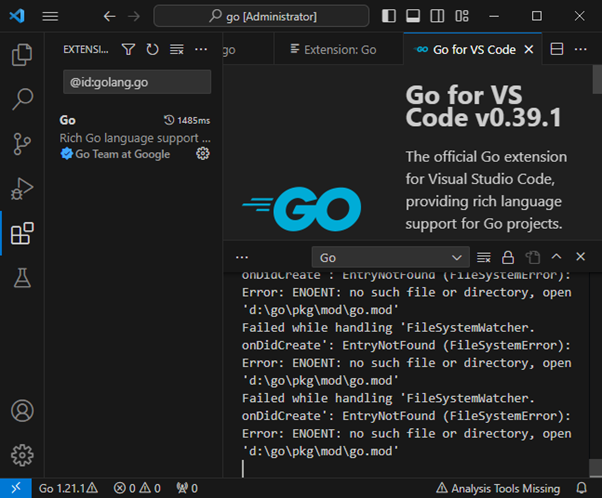Toggle the output scroll lock
This screenshot has height=498, width=602.
tap(508, 257)
